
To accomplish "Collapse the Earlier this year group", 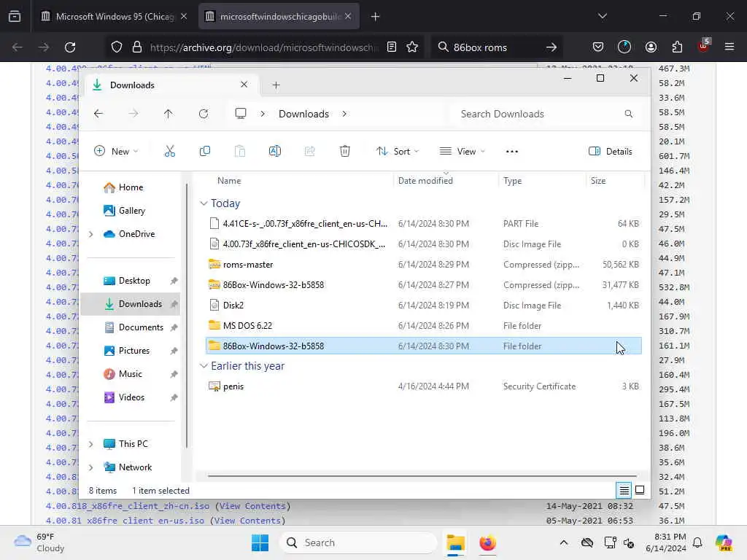I will [x=204, y=366].
